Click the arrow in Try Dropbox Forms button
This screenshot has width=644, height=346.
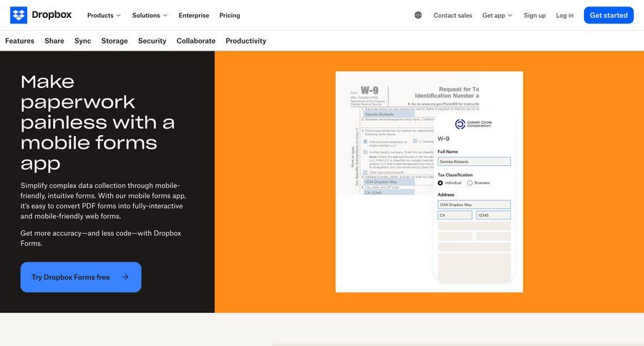(x=125, y=277)
